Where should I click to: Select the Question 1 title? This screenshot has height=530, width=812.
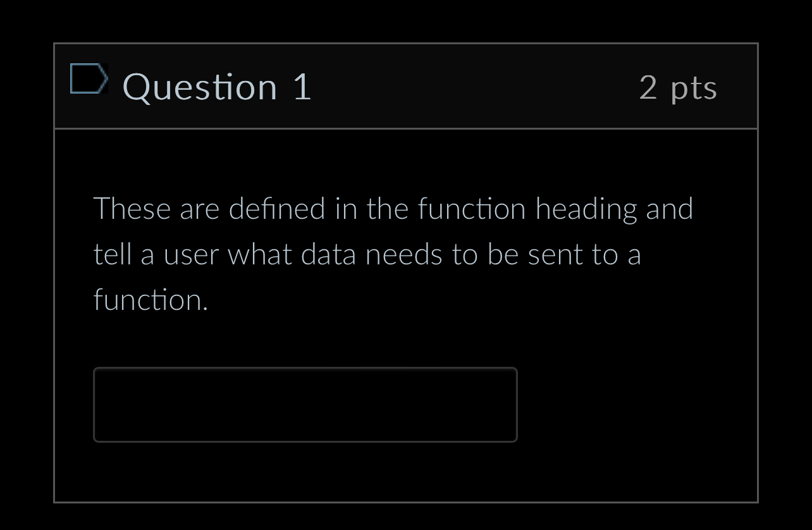pos(217,87)
